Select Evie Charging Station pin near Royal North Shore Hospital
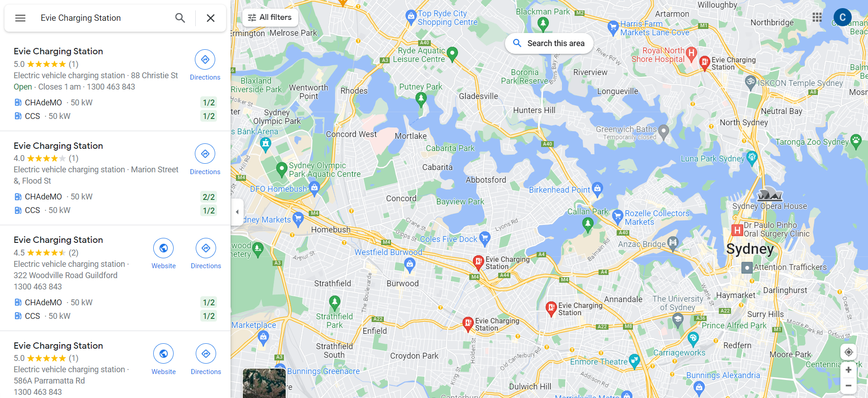The width and height of the screenshot is (868, 398). click(704, 62)
